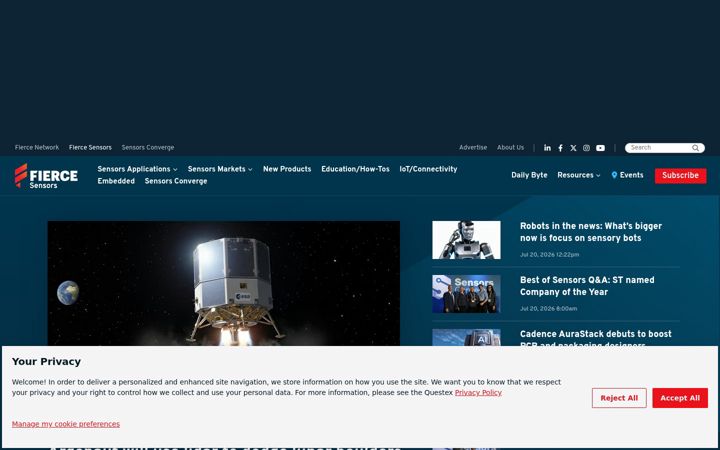
Task: Open the lunar lander featured image
Action: [224, 283]
